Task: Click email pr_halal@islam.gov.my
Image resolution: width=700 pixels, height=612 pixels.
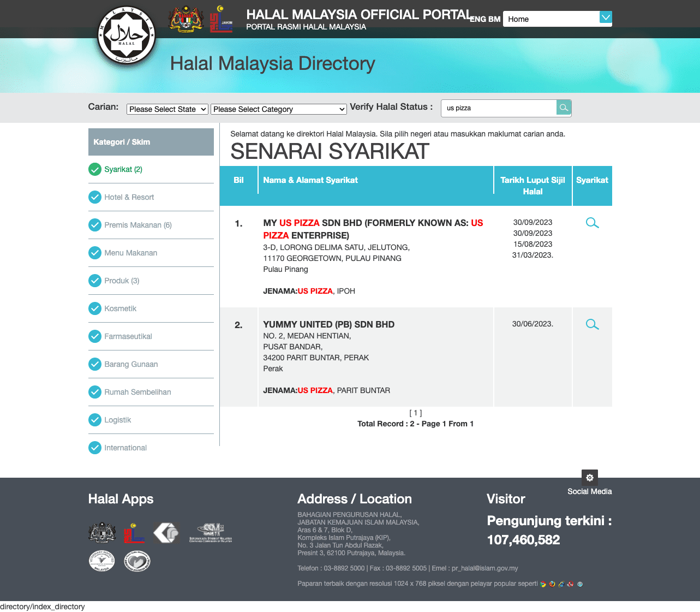Action: pos(484,568)
